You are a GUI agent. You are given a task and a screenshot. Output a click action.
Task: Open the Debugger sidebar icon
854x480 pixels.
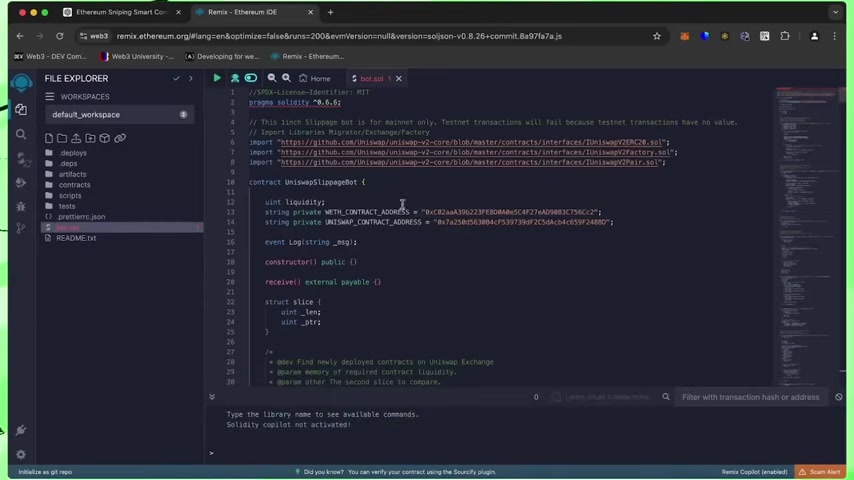tap(21, 206)
